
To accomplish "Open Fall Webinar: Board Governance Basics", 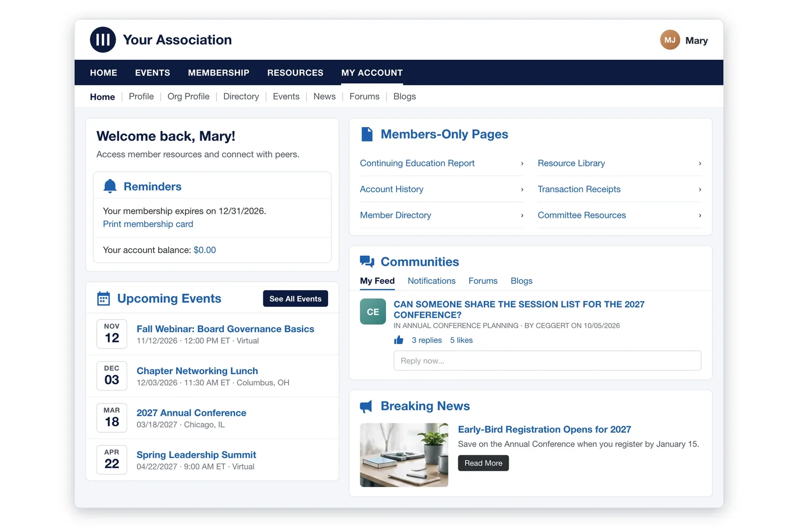I will 225,329.
